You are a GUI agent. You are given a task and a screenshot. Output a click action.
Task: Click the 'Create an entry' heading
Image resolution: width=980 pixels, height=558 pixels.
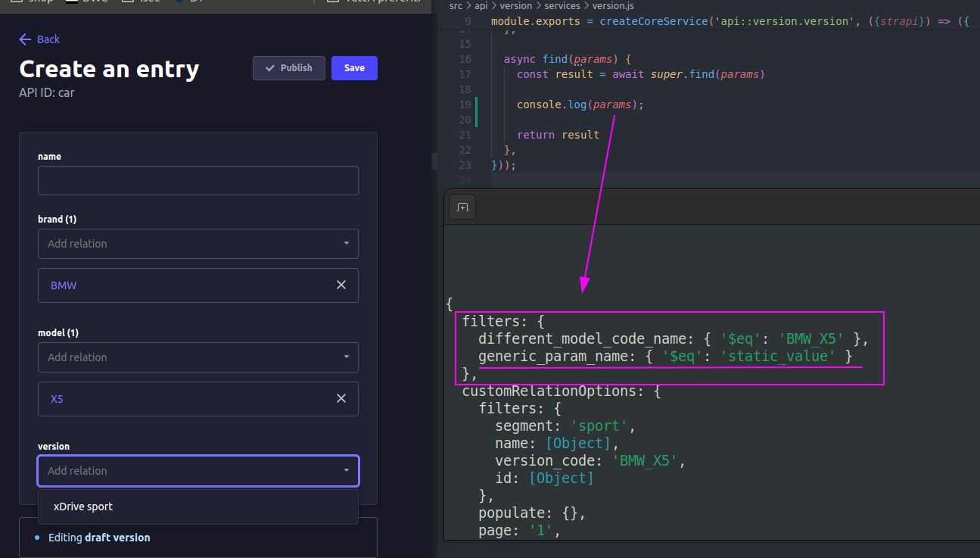(109, 69)
